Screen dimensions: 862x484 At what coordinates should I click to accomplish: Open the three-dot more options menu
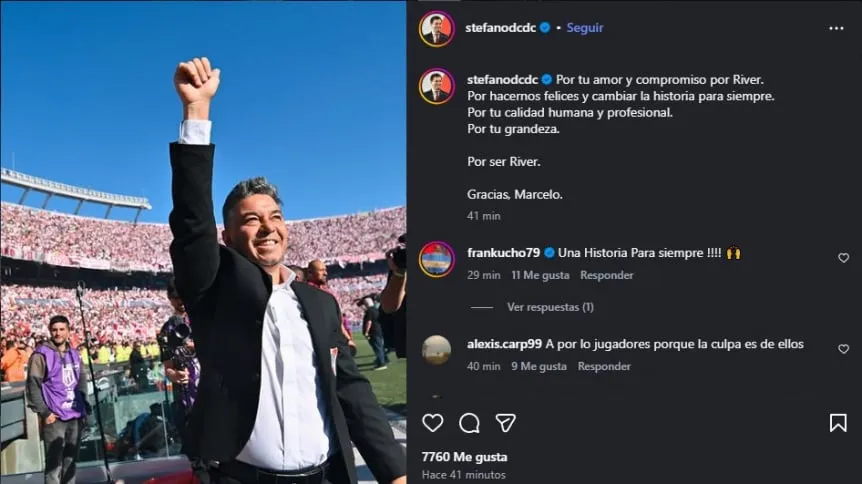click(836, 28)
